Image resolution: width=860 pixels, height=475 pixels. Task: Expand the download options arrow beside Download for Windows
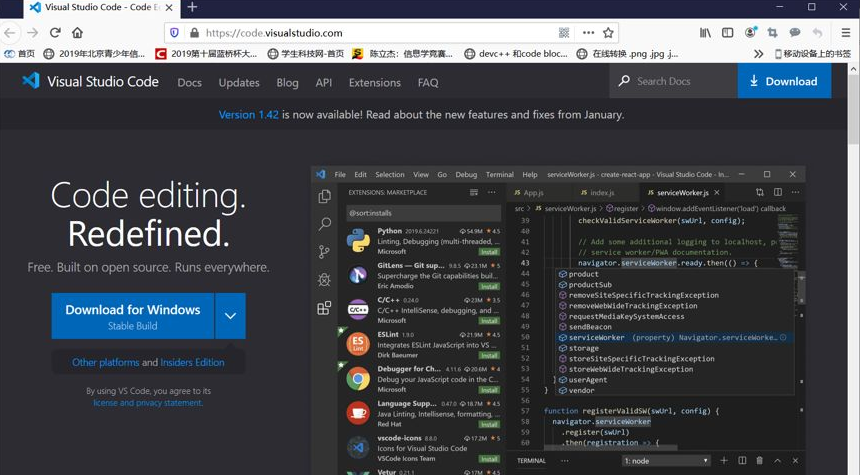point(230,316)
